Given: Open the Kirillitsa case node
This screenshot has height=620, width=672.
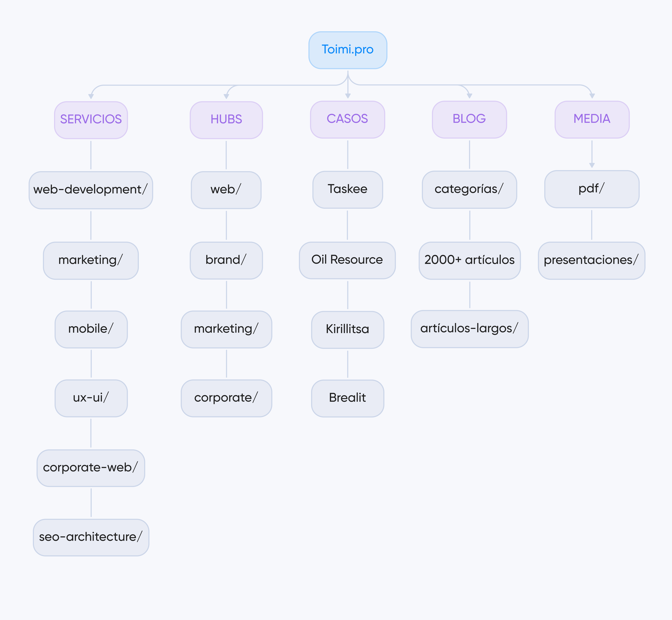Looking at the screenshot, I should [x=347, y=329].
